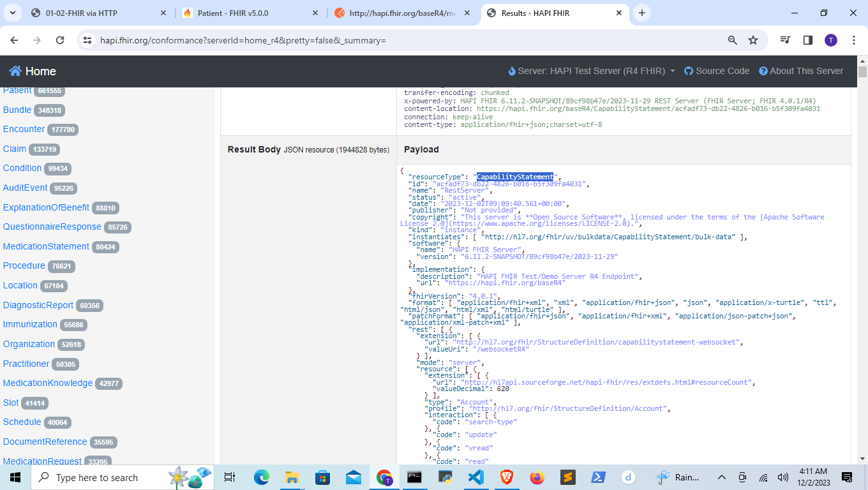Click the highlighted CapabilityStatement text

pyautogui.click(x=515, y=177)
